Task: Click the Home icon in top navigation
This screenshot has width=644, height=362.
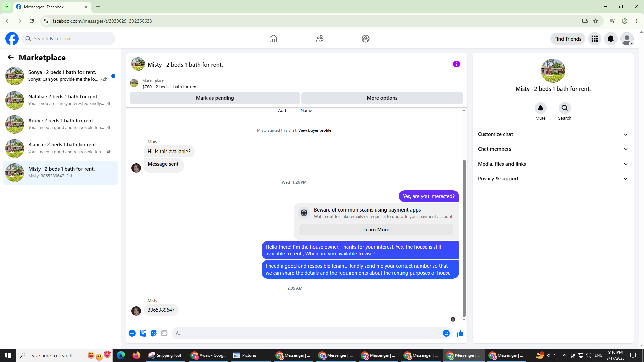Action: (273, 39)
